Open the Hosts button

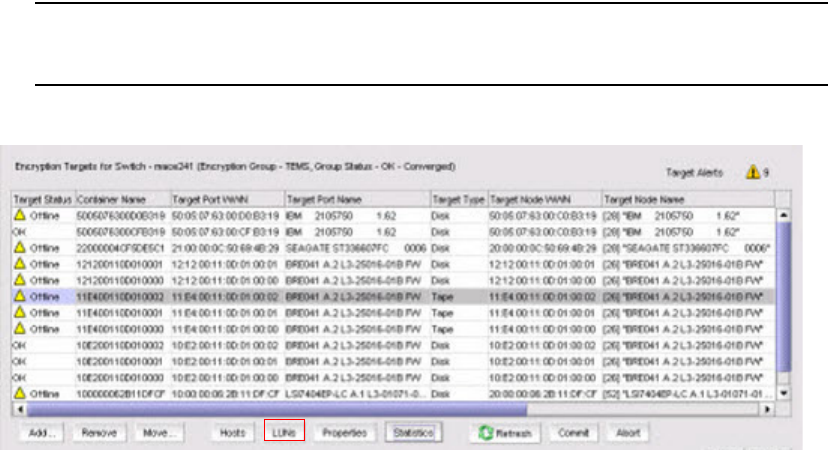point(233,433)
